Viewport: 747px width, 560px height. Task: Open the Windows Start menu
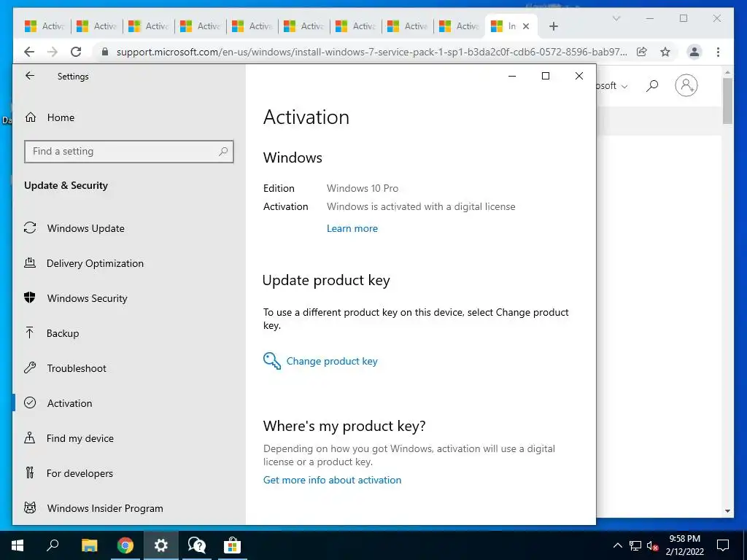18,545
